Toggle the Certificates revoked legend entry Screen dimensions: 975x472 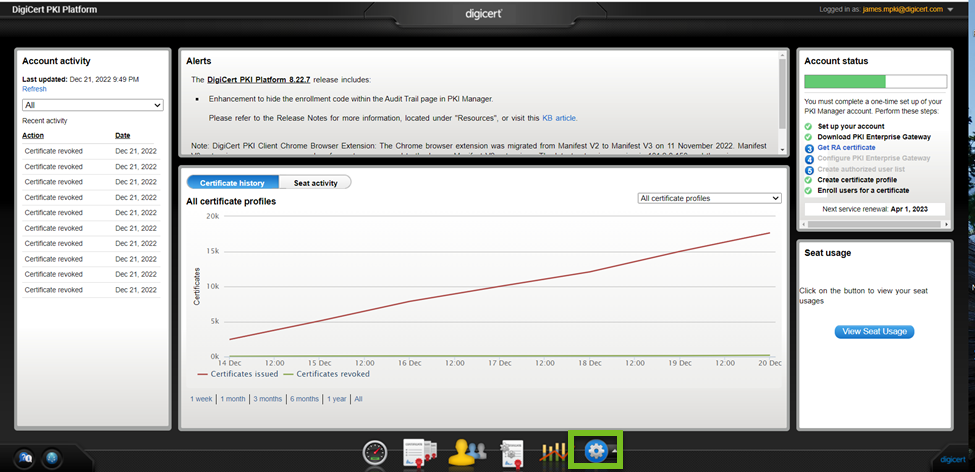[x=326, y=374]
